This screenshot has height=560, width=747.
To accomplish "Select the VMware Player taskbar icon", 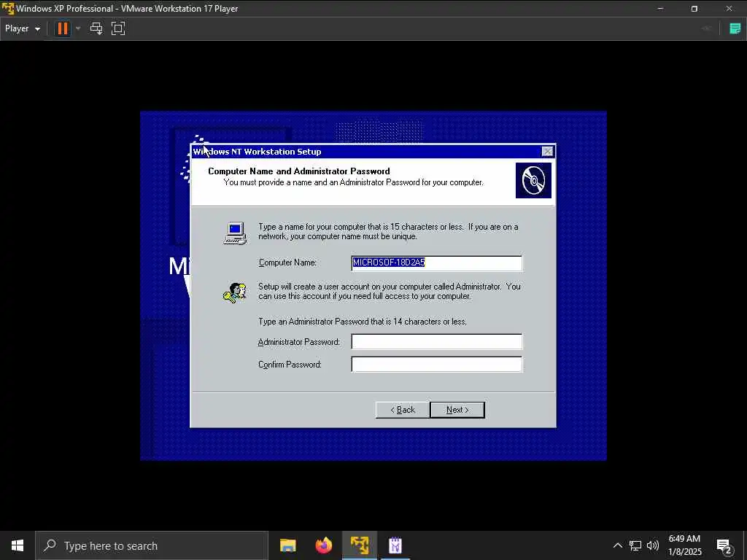I will pyautogui.click(x=360, y=545).
